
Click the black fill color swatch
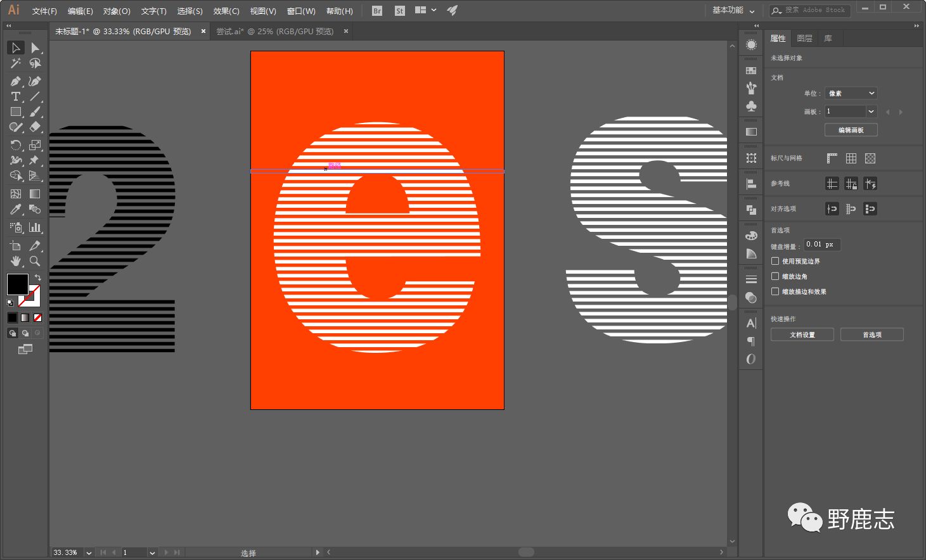click(x=17, y=284)
